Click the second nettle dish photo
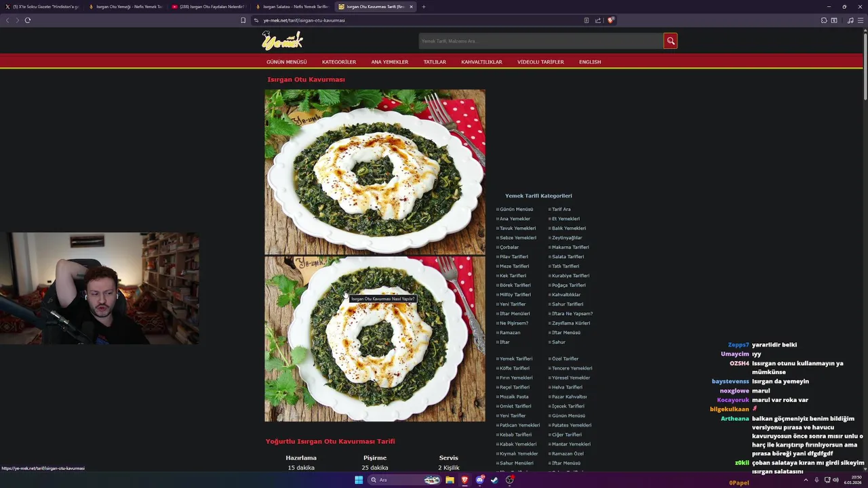868x488 pixels. click(375, 339)
